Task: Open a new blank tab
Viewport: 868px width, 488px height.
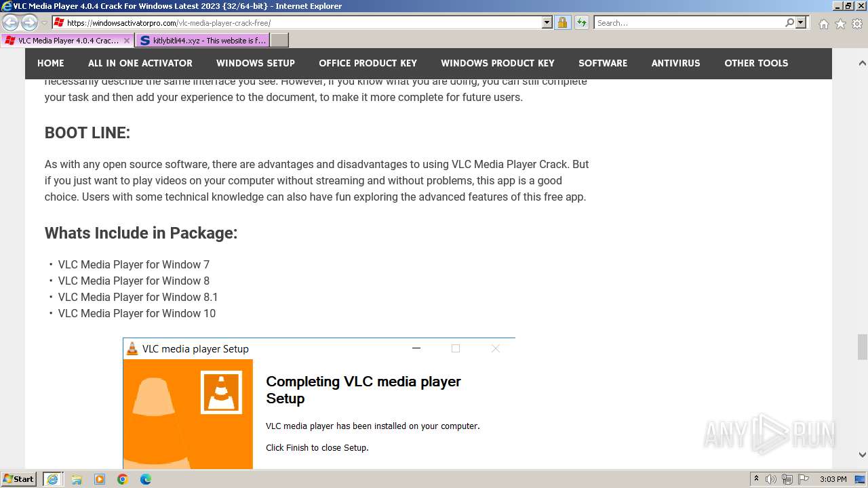Action: coord(279,41)
